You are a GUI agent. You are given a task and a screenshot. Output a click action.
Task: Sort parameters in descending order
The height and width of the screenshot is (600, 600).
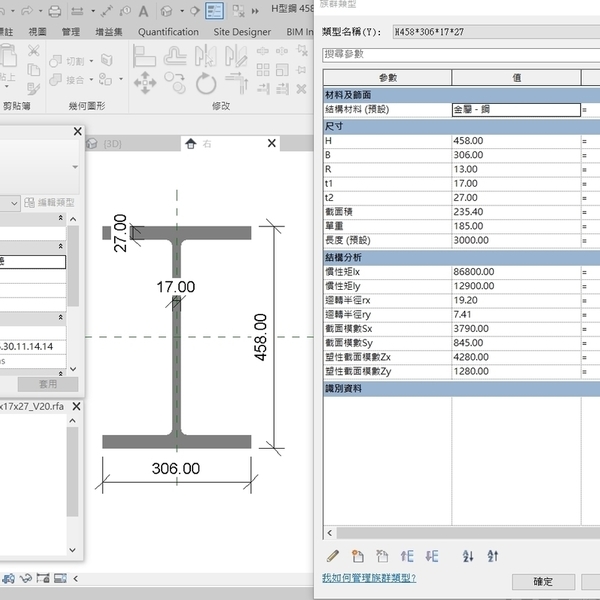[493, 556]
